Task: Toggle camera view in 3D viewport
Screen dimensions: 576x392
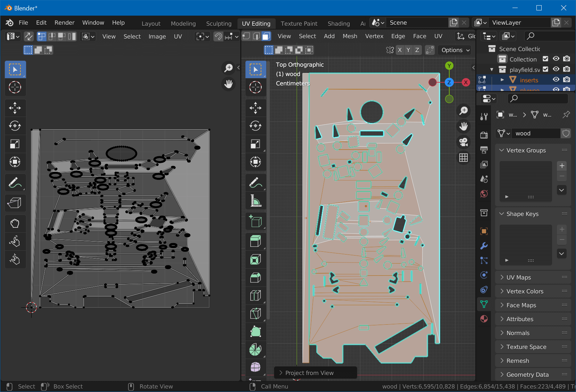Action: point(464,142)
